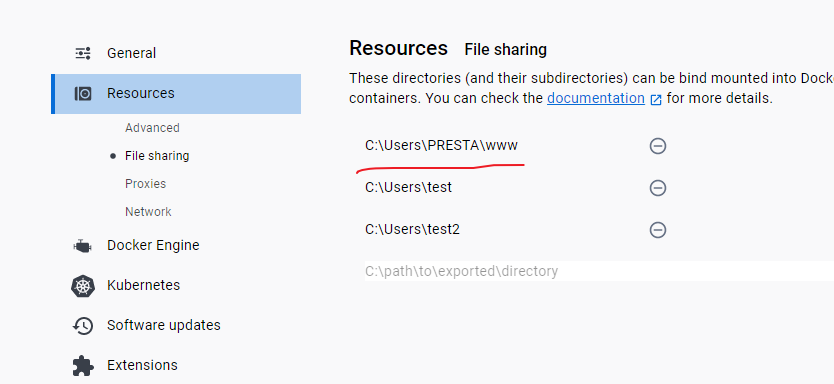
Task: Remove the C:\Users\test shared directory
Action: 658,188
